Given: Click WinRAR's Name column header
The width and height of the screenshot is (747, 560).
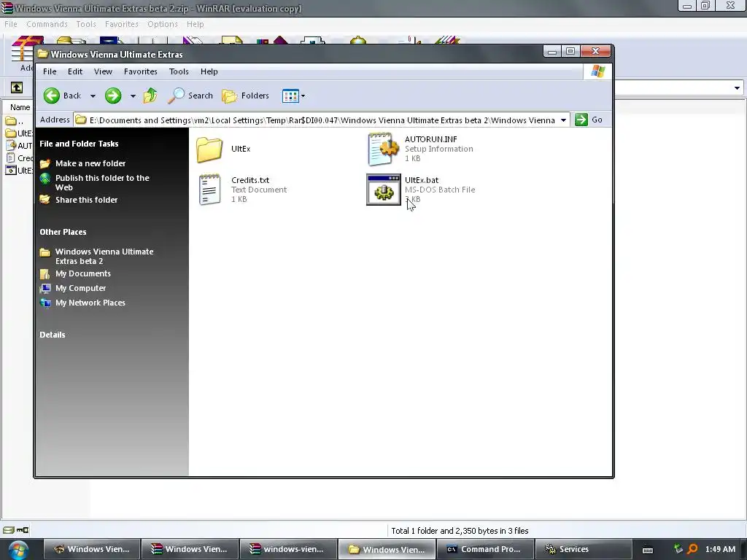Looking at the screenshot, I should [18, 107].
